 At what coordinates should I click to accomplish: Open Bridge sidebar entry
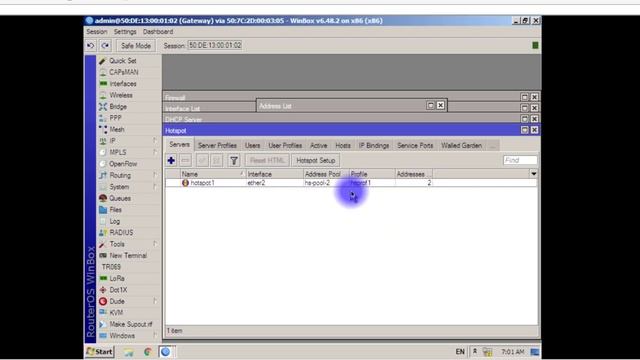click(118, 107)
